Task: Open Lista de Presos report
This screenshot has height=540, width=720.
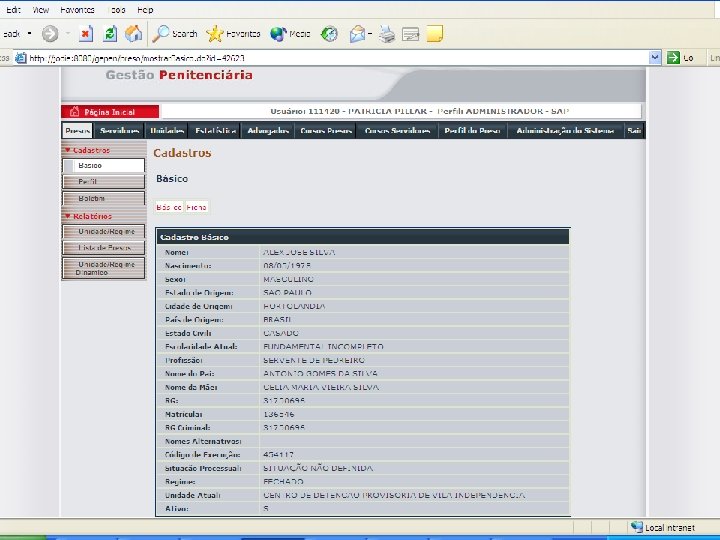Action: tap(103, 247)
